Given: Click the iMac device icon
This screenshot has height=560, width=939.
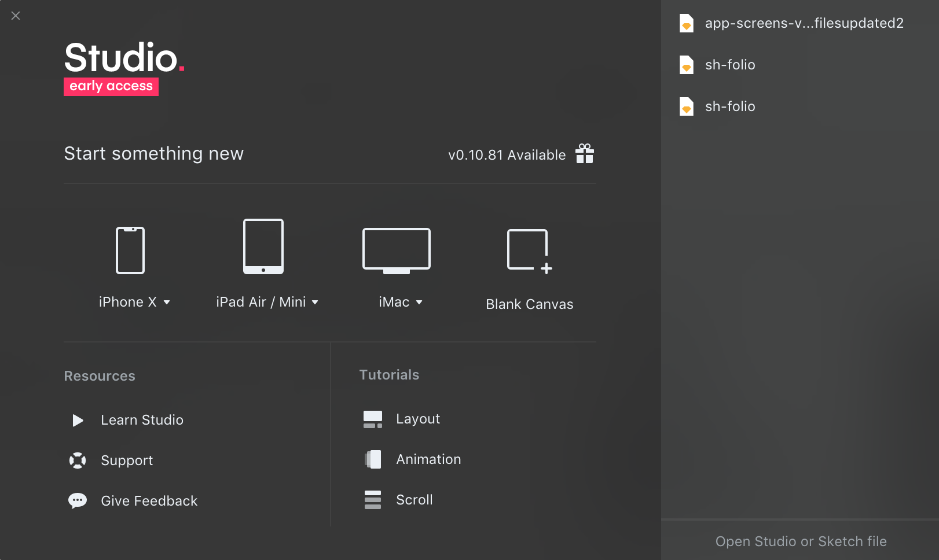Looking at the screenshot, I should [396, 250].
